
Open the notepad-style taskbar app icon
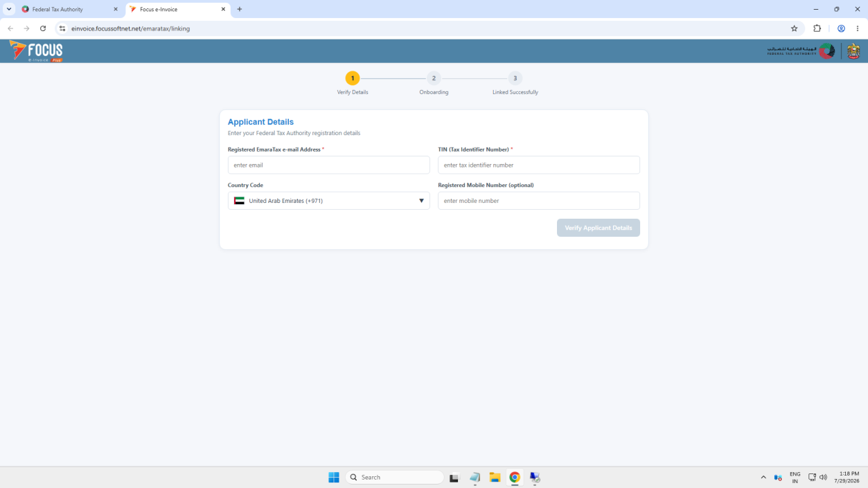(x=475, y=477)
